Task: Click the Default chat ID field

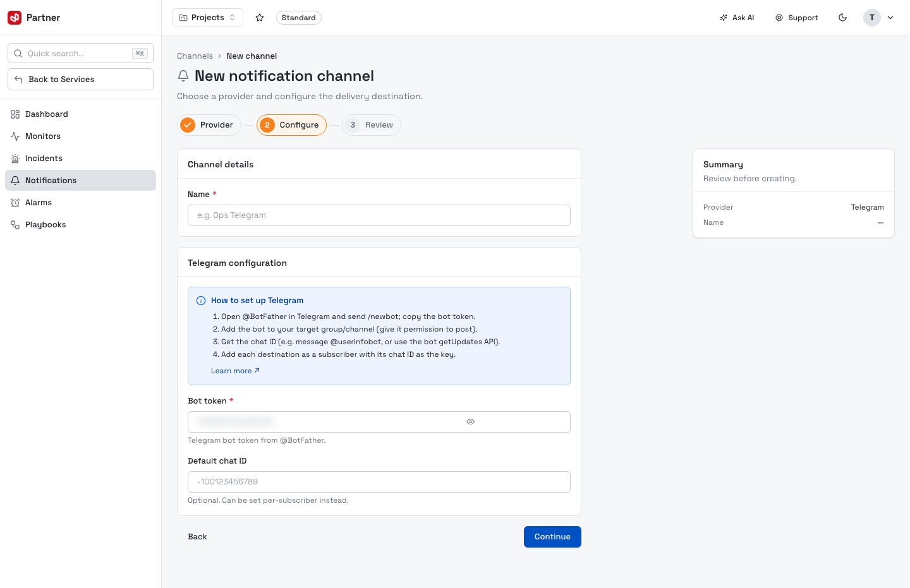Action: 379,482
